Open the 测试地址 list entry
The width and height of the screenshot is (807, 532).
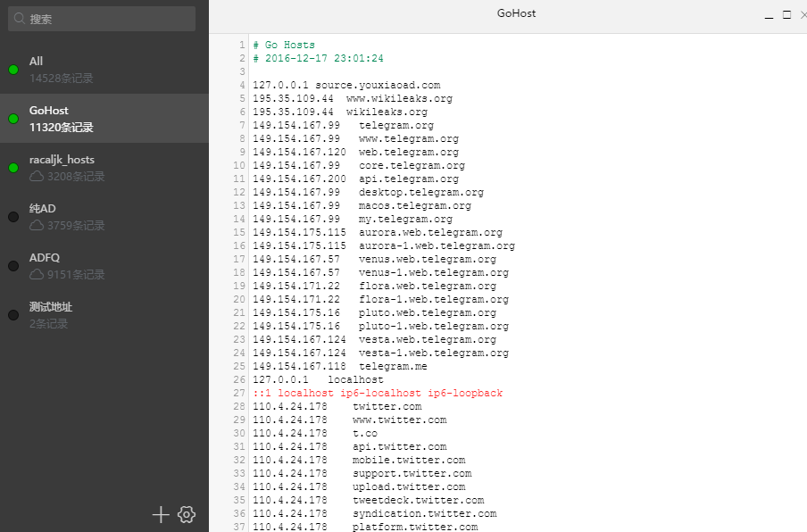point(104,315)
